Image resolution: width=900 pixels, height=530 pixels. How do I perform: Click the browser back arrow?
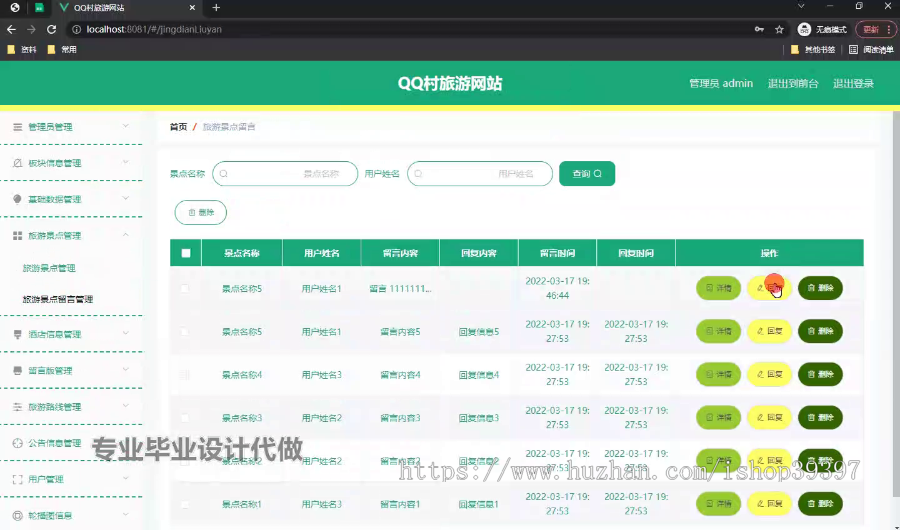pos(11,29)
